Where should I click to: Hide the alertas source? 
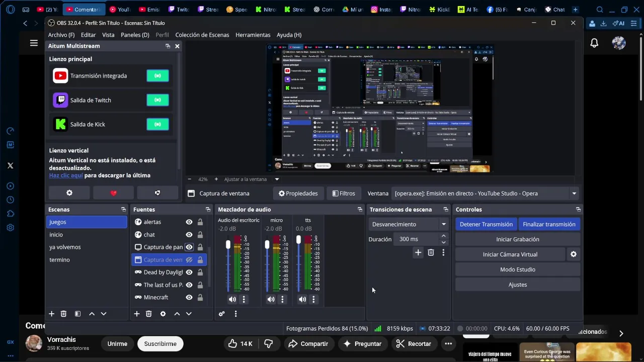click(x=189, y=222)
